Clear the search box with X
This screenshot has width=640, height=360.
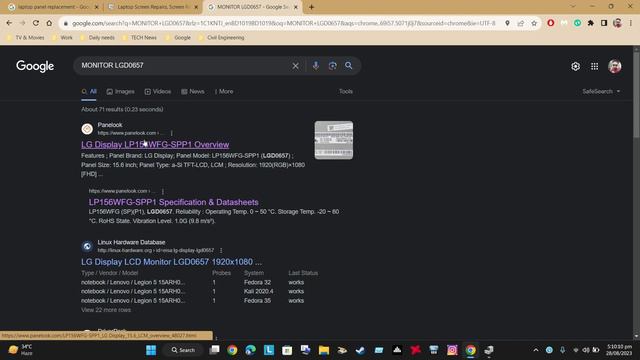(295, 66)
